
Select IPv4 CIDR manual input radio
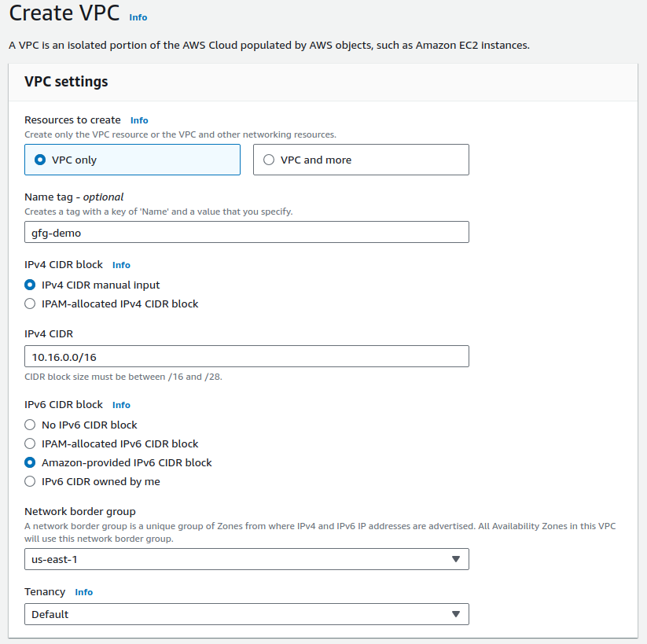pyautogui.click(x=30, y=285)
